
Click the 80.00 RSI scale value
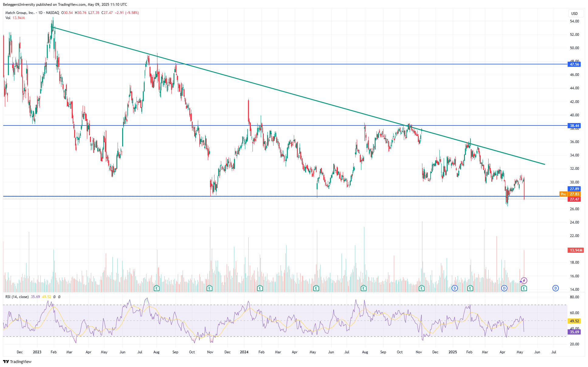tap(574, 297)
